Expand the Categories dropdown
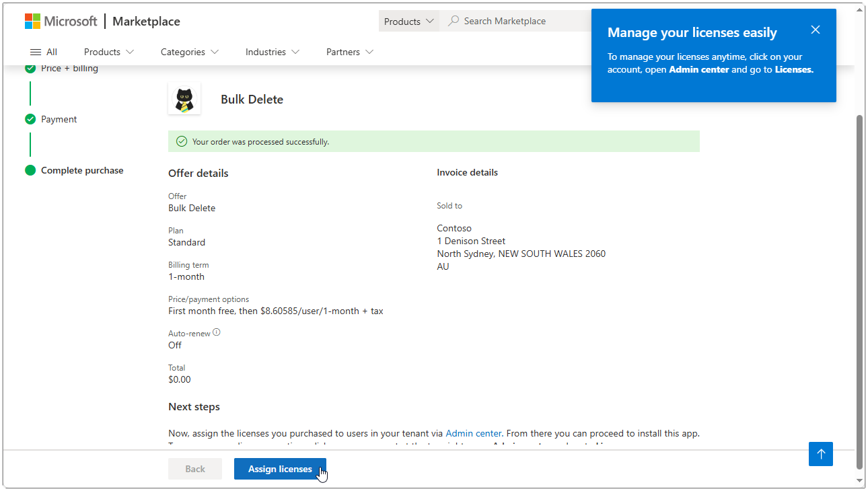The image size is (868, 491). click(x=189, y=52)
